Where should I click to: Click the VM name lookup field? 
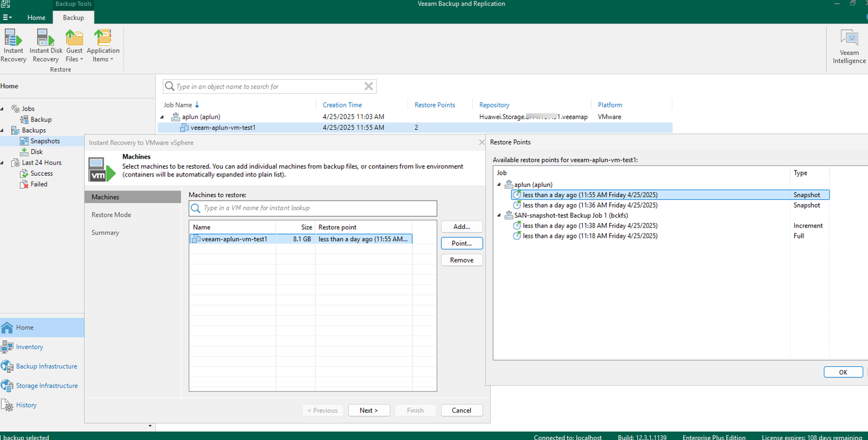(313, 208)
